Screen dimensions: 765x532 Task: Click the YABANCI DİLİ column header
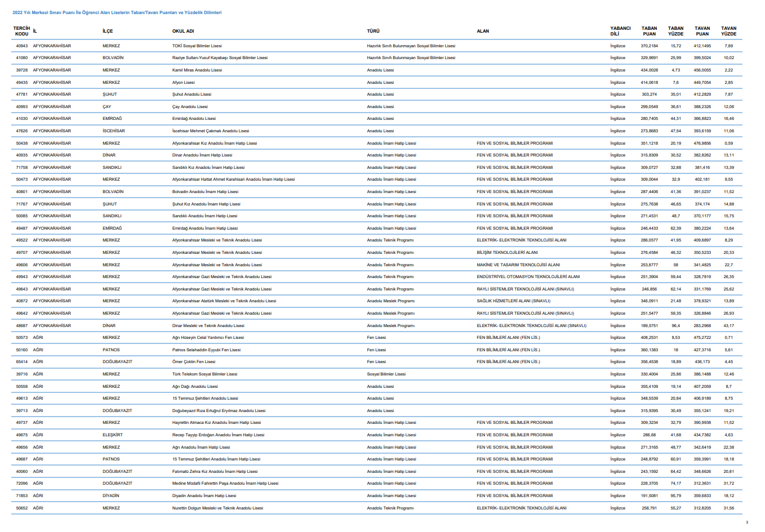(x=620, y=31)
